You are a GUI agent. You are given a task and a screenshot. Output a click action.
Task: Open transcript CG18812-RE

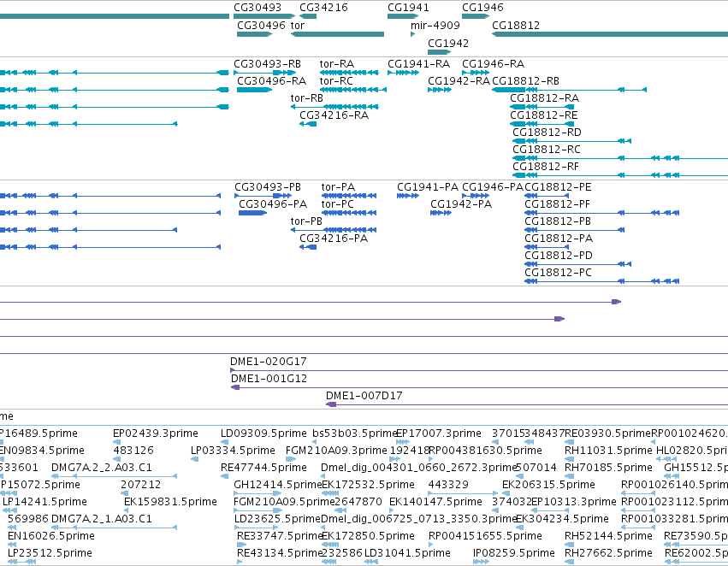coord(544,115)
